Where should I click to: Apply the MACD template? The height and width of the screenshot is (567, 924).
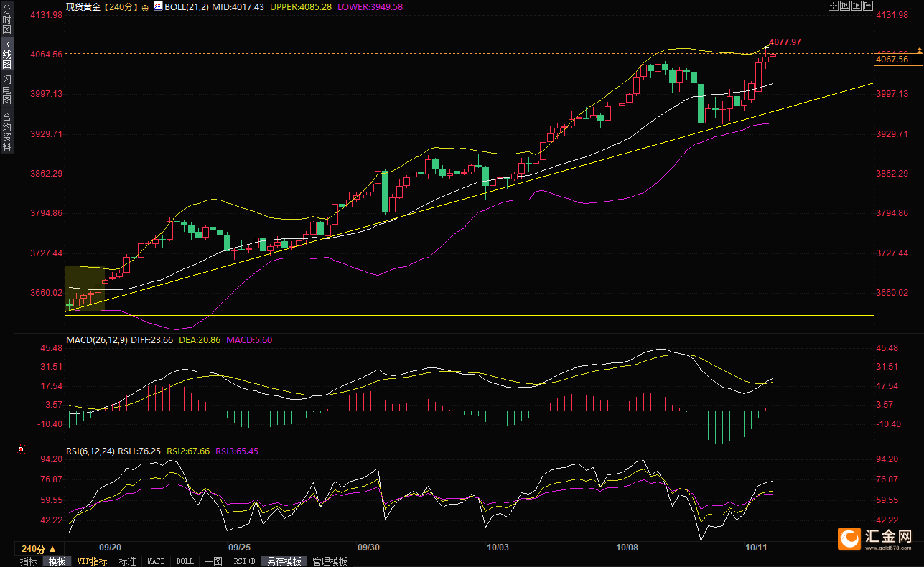pos(156,561)
